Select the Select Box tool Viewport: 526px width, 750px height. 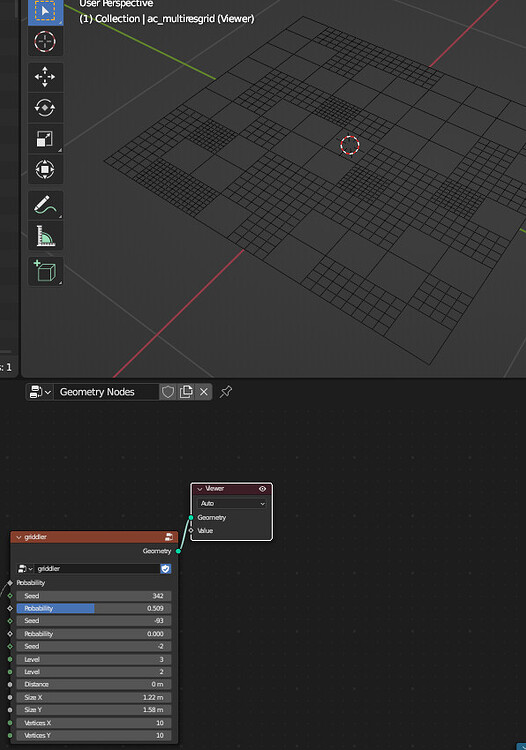pos(45,12)
